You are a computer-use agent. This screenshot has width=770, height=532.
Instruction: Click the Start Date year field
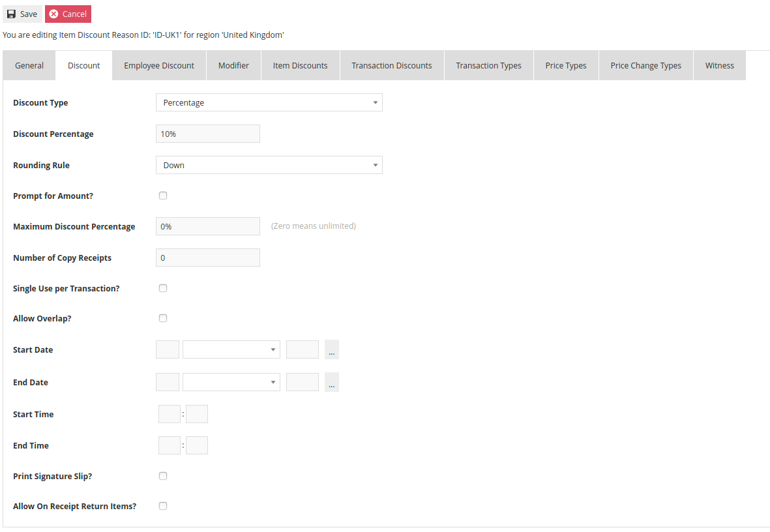point(303,349)
